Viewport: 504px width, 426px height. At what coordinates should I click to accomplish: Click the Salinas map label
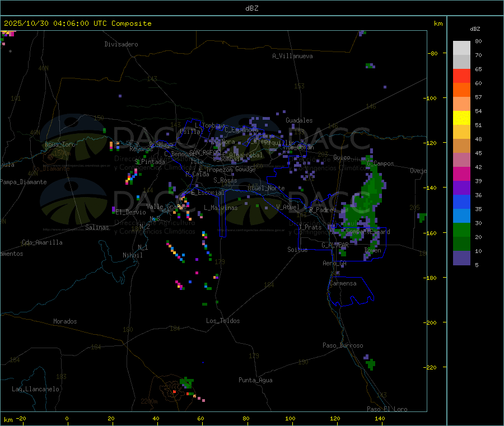(x=97, y=228)
